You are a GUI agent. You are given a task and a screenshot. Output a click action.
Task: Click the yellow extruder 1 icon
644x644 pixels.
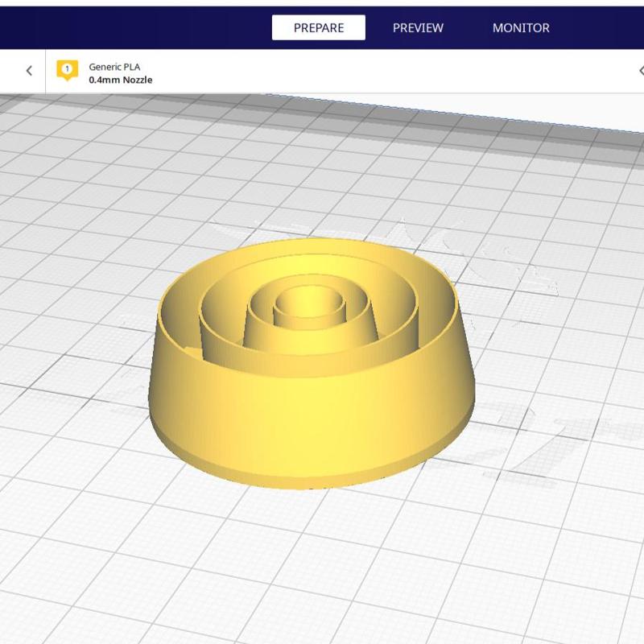[68, 70]
